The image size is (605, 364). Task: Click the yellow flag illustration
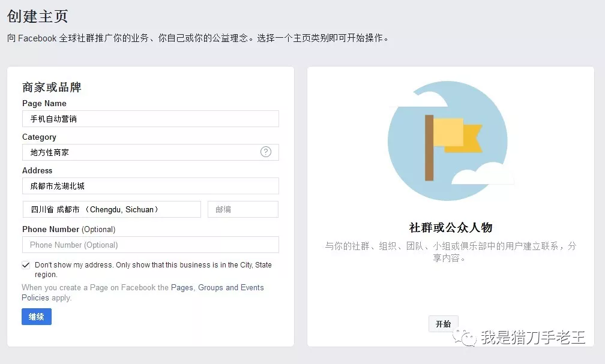453,148
